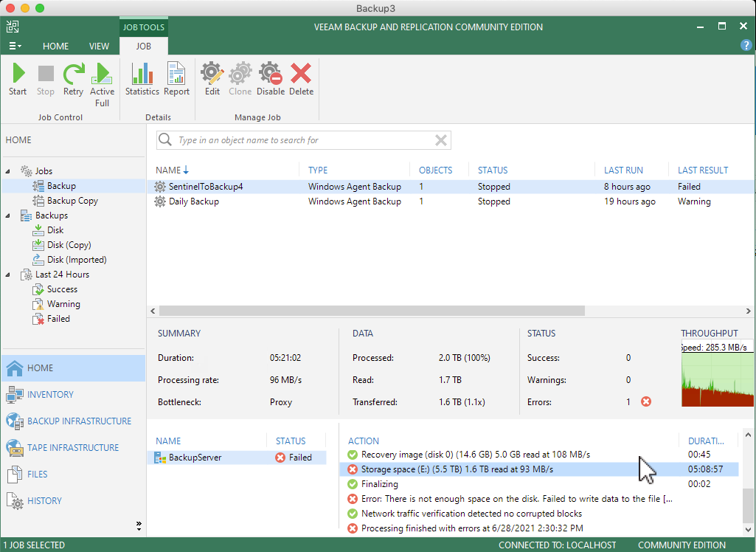This screenshot has height=552, width=756.
Task: Sort jobs by LAST RESULT column
Action: pyautogui.click(x=702, y=170)
